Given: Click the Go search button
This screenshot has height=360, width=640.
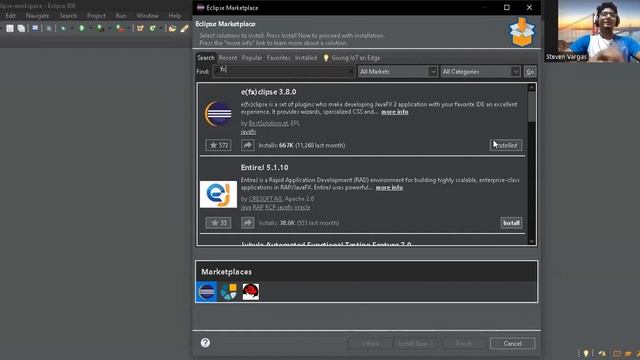Looking at the screenshot, I should coord(530,71).
